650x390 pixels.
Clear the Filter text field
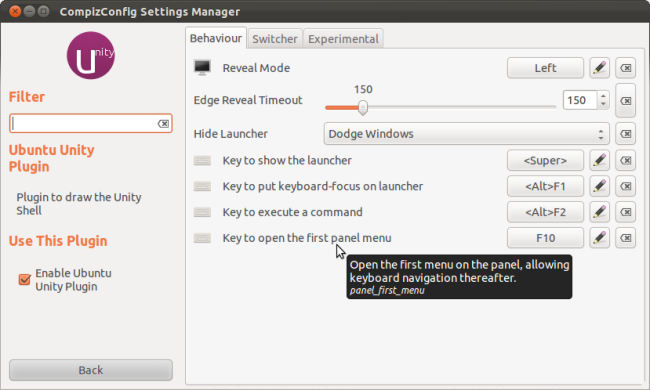(x=163, y=124)
